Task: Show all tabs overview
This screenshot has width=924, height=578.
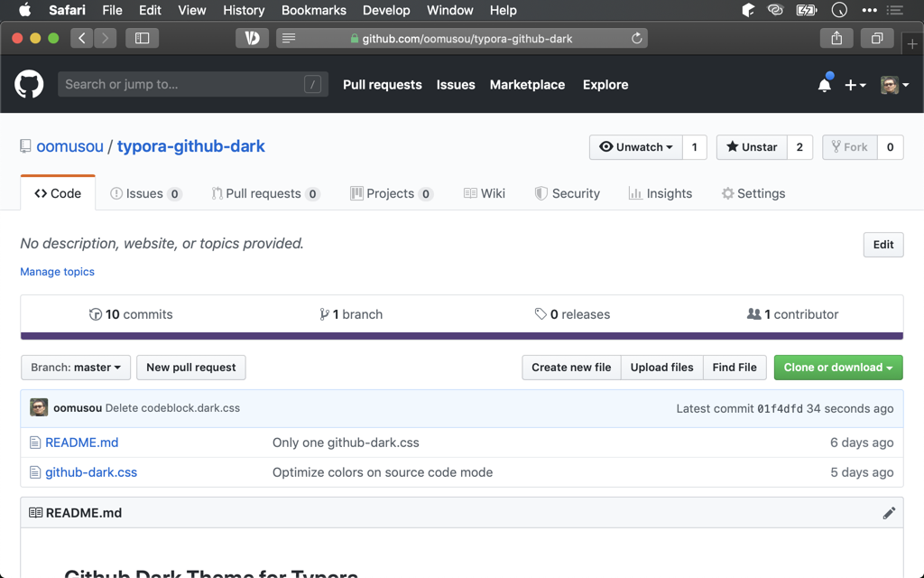Action: coord(877,38)
